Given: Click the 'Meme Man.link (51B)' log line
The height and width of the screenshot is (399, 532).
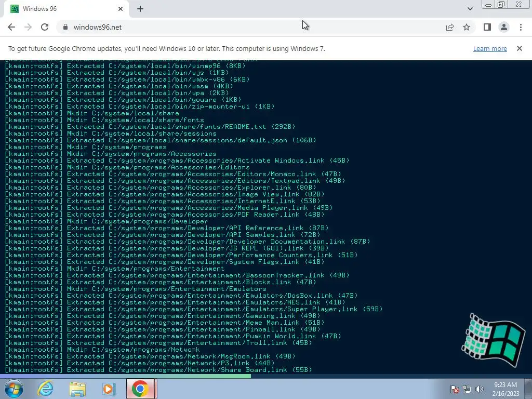Looking at the screenshot, I should (x=165, y=323).
